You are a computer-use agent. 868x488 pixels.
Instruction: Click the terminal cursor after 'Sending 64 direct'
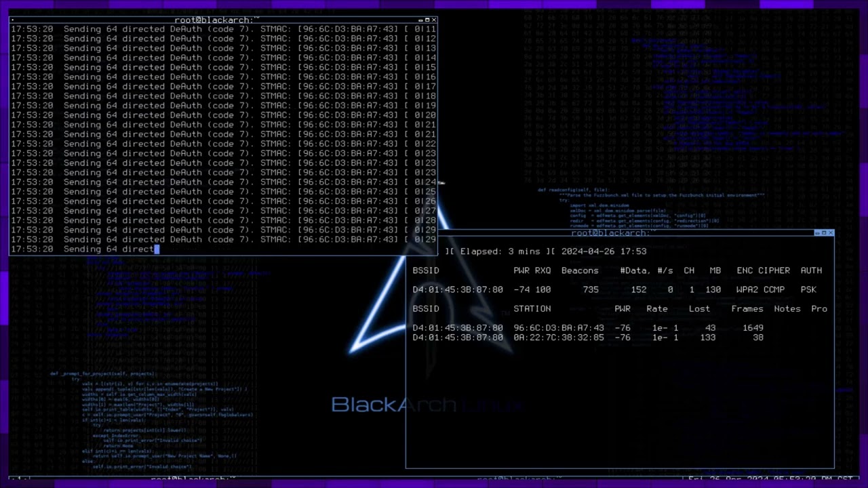coord(157,249)
